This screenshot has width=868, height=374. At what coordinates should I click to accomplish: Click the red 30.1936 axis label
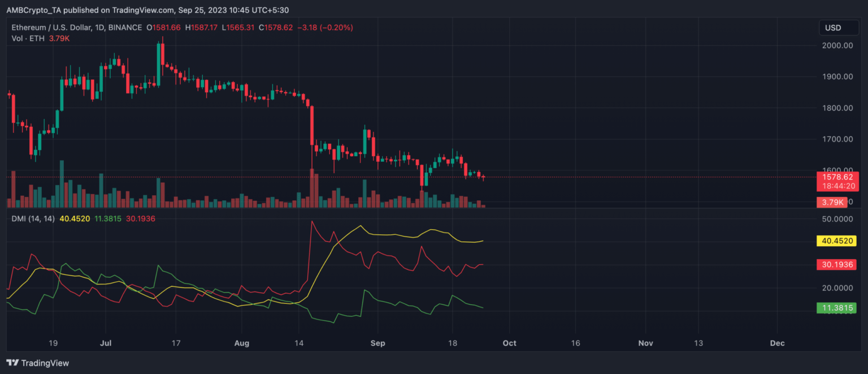[836, 264]
